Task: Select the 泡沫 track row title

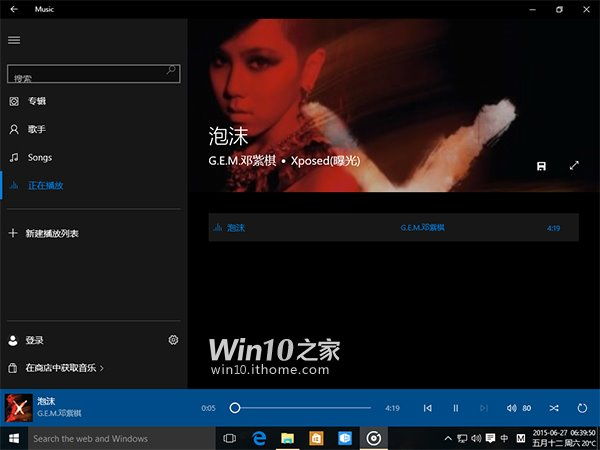Action: coord(236,228)
